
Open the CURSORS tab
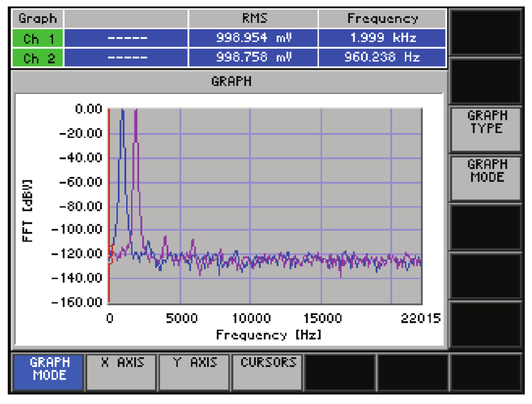point(268,372)
